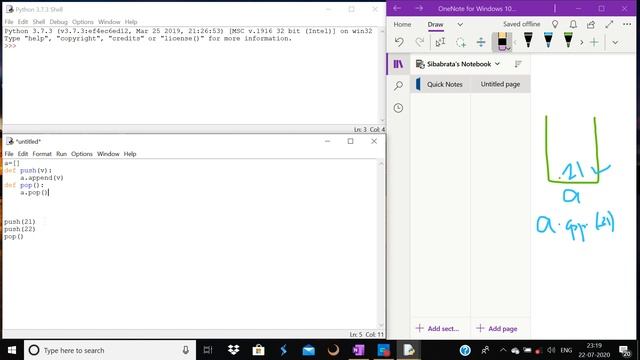
Task: Switch to Python IDLE taskbar icon
Action: coord(409,350)
